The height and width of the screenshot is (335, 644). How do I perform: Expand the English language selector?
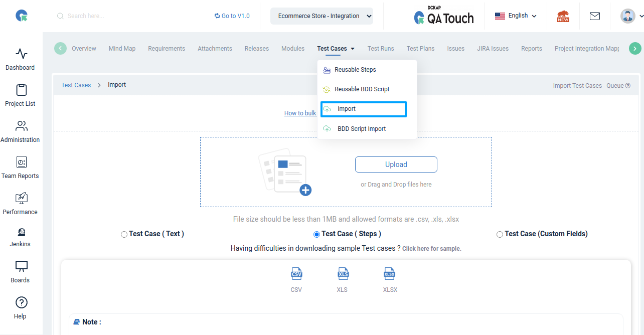[x=516, y=16]
